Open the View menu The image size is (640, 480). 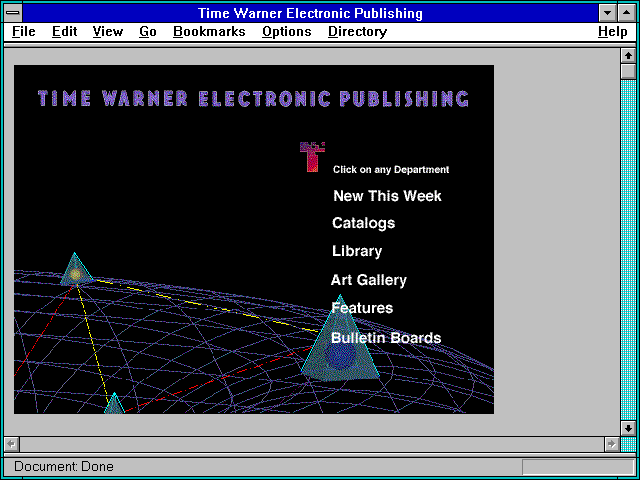108,32
